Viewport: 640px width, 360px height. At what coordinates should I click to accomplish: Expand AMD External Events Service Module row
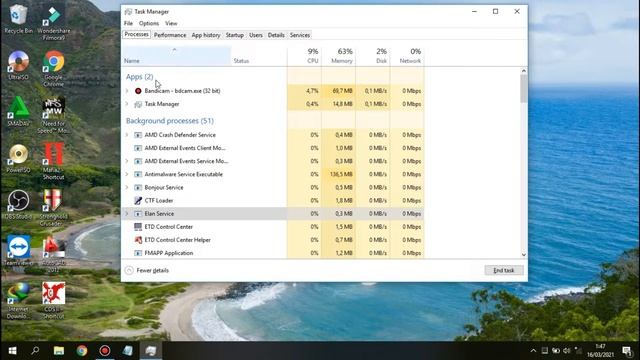(127, 161)
